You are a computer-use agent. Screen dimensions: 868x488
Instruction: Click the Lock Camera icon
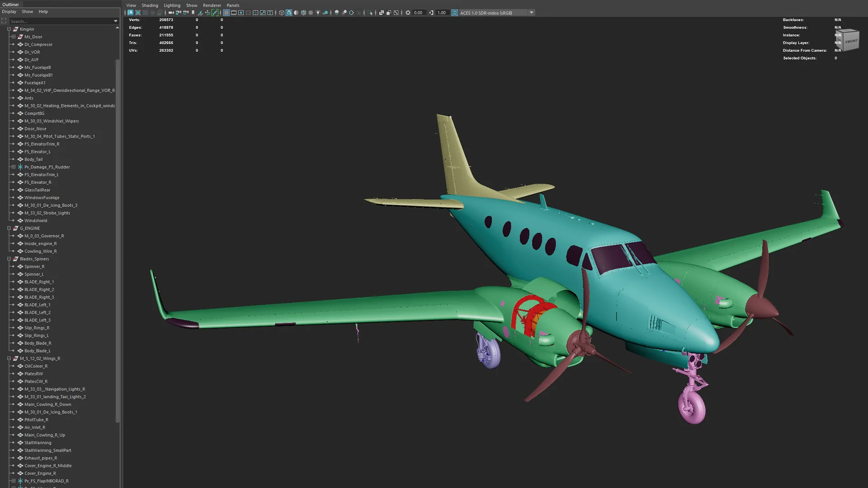pyautogui.click(x=178, y=13)
